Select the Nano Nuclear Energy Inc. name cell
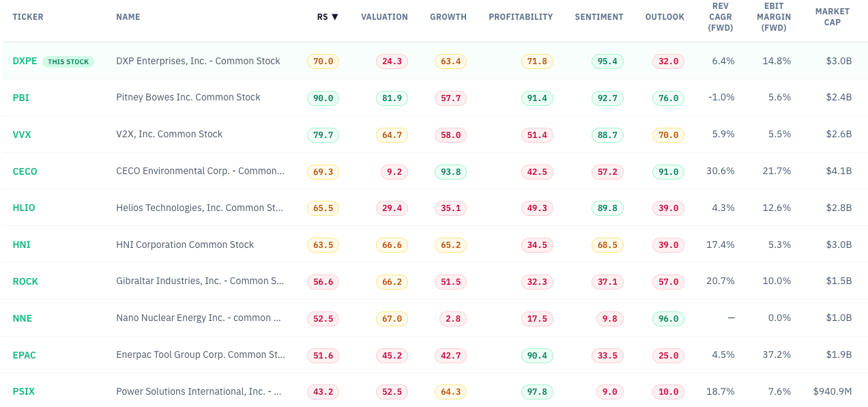The image size is (868, 407). tap(199, 319)
